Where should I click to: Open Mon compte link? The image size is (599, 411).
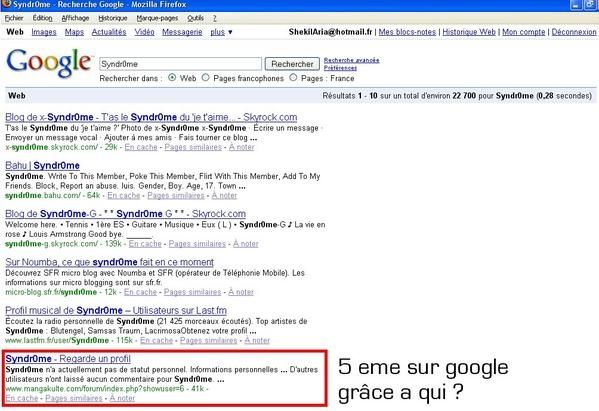pyautogui.click(x=524, y=32)
